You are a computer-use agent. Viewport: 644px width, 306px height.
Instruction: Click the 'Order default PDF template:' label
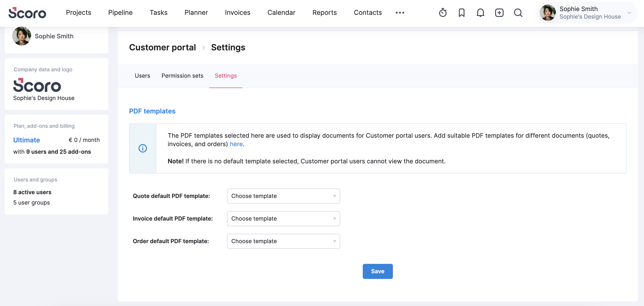click(171, 241)
